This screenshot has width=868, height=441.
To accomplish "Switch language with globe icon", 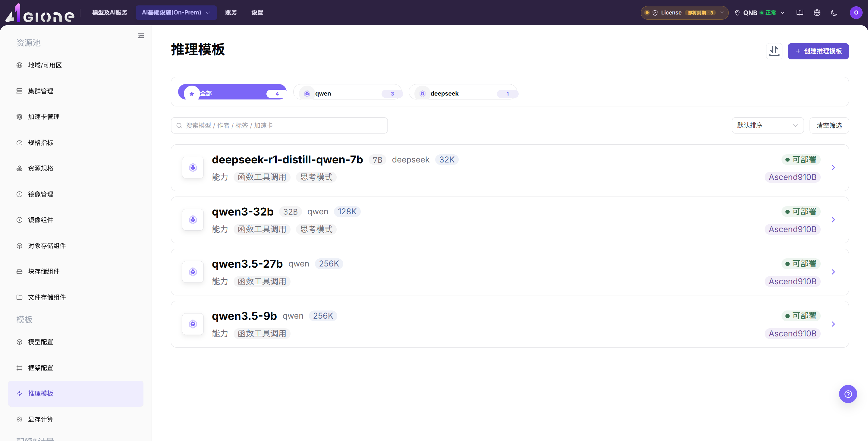I will (817, 12).
